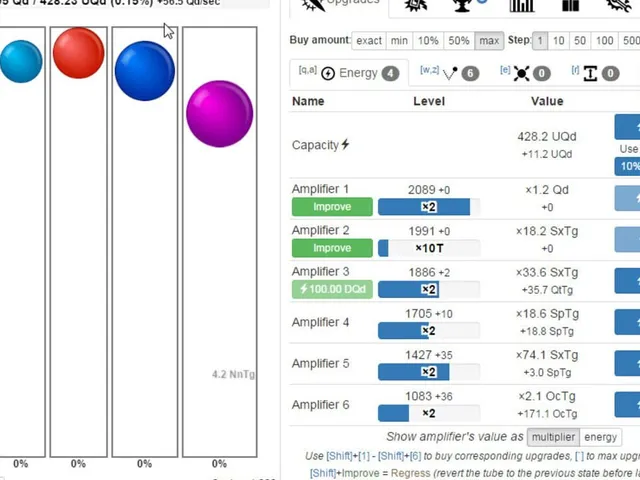Set buy amount to 50%

[x=459, y=41]
